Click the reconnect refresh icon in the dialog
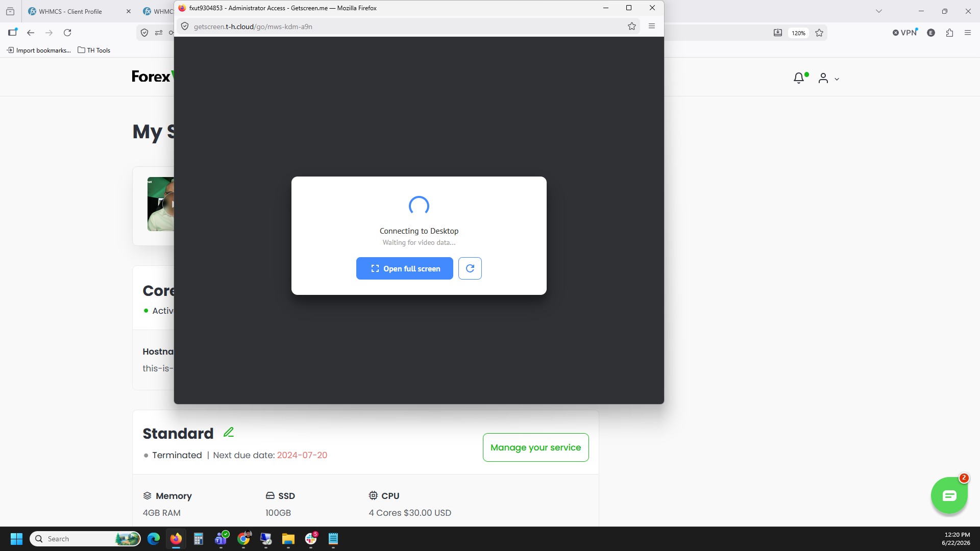The width and height of the screenshot is (980, 551). [x=470, y=268]
